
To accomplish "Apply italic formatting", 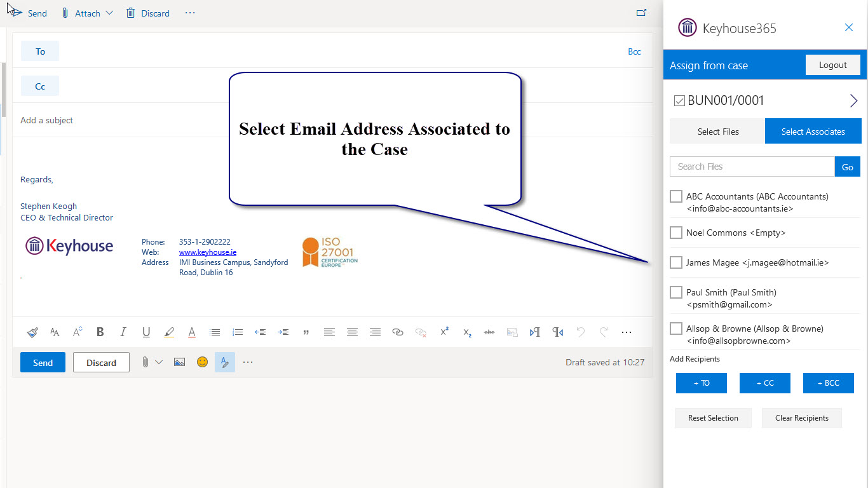I will (x=123, y=332).
